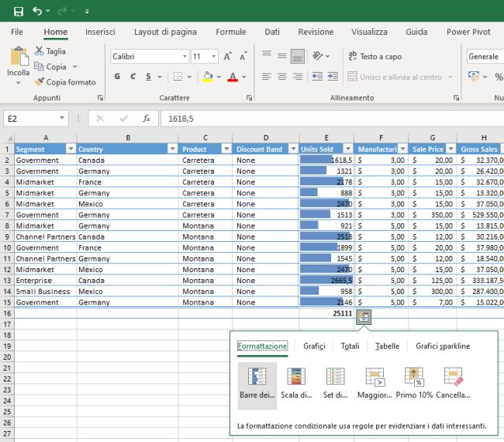Toggle bold (G) formatting

117,77
